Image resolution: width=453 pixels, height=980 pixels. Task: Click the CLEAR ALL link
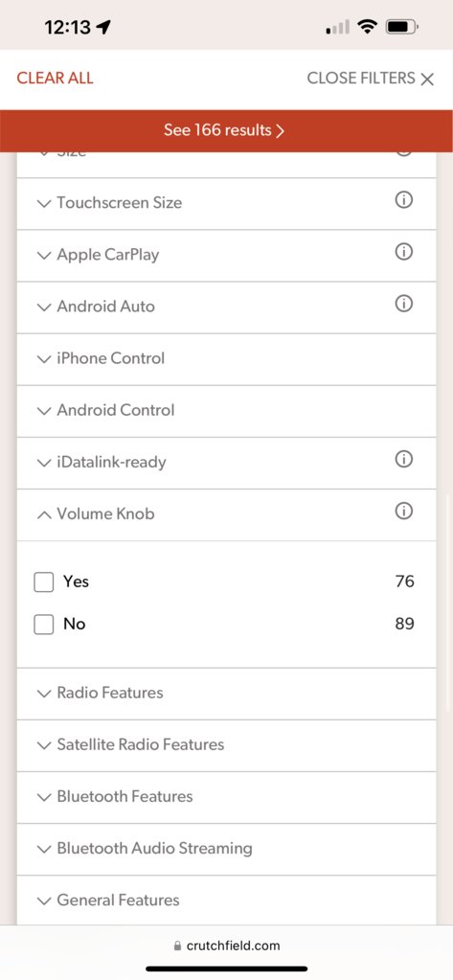(x=55, y=79)
